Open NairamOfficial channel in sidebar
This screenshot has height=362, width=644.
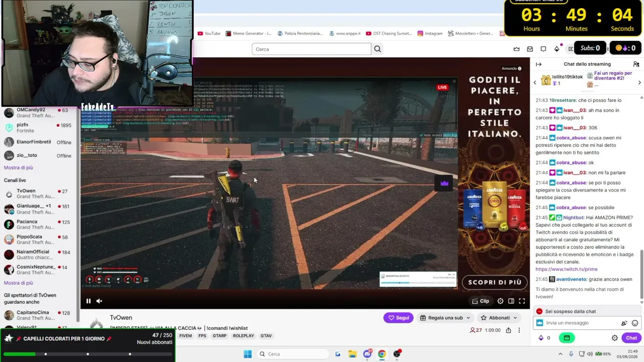[x=39, y=255]
